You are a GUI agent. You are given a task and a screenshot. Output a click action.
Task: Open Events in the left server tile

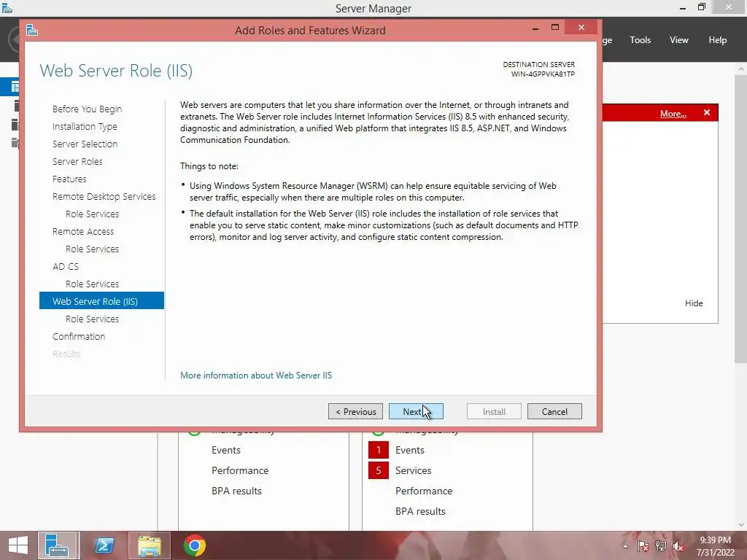click(226, 450)
